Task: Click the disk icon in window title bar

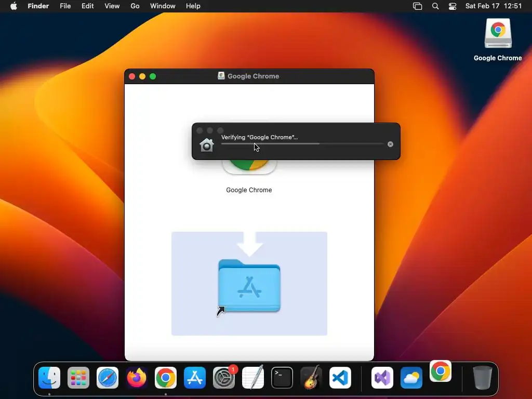Action: [221, 76]
